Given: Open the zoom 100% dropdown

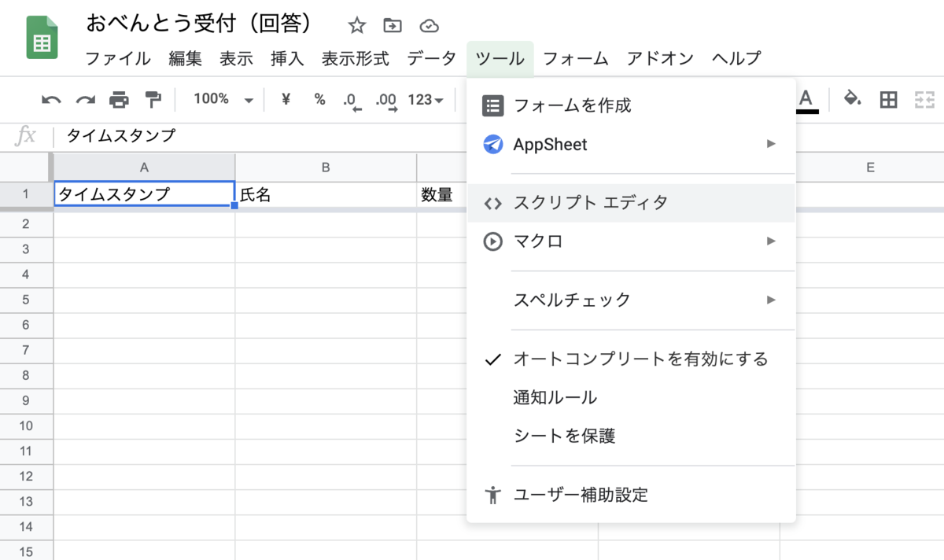Looking at the screenshot, I should pos(224,99).
